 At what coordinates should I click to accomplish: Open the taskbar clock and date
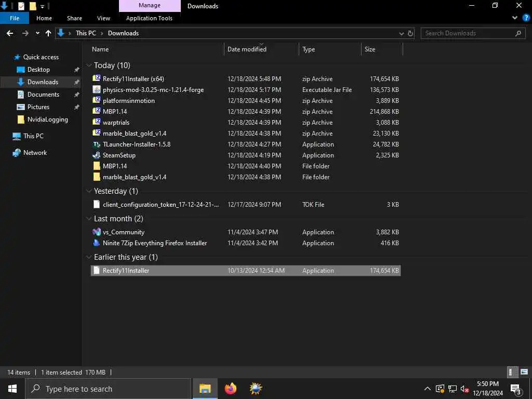coord(487,389)
